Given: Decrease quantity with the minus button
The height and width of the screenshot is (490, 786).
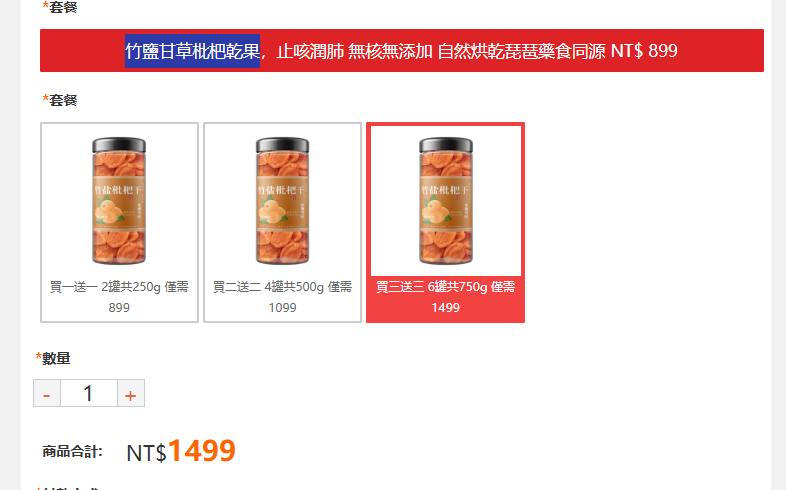Looking at the screenshot, I should (x=47, y=393).
